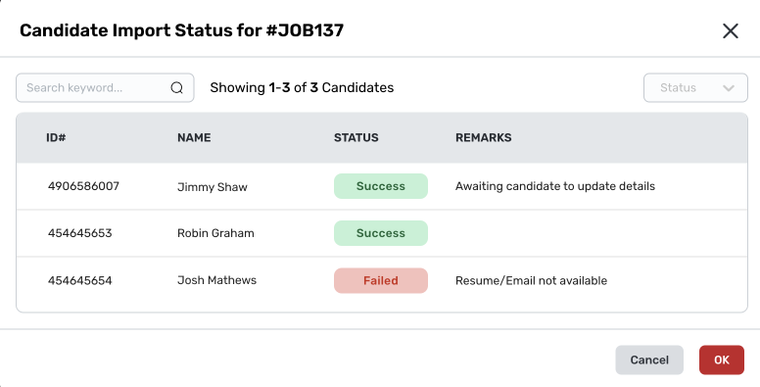Click the Resume/Email not available remark
The width and height of the screenshot is (760, 387).
coord(531,280)
